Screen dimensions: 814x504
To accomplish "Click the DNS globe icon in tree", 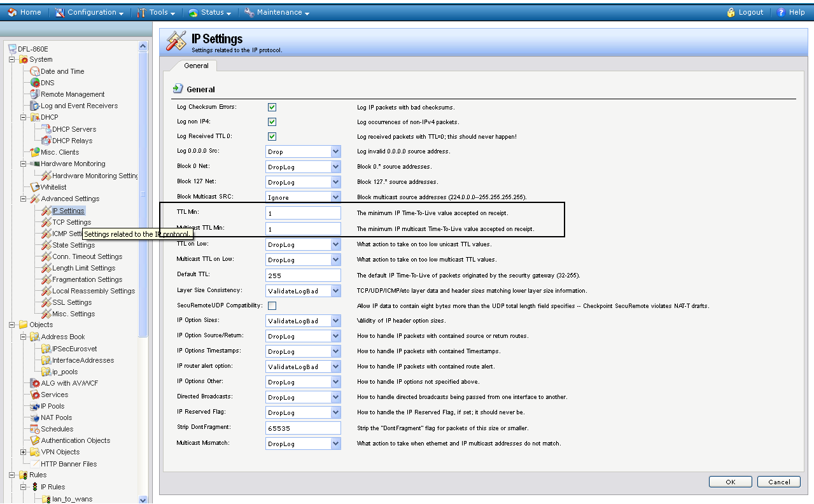I will [x=35, y=83].
